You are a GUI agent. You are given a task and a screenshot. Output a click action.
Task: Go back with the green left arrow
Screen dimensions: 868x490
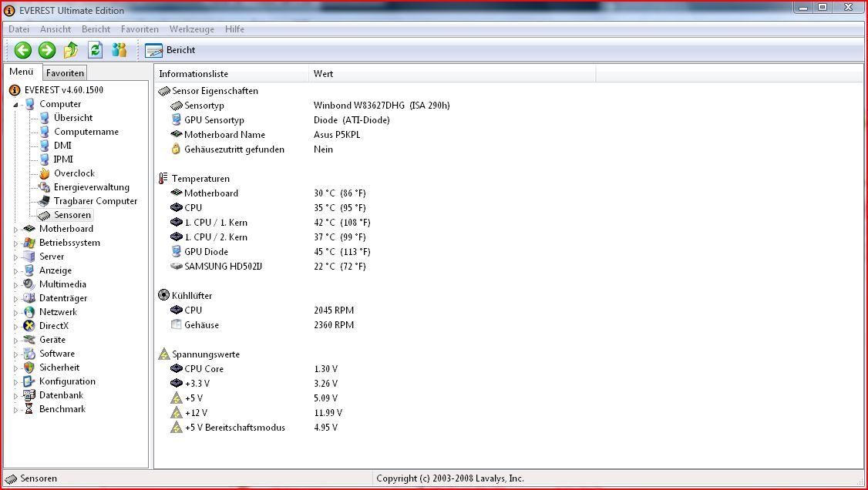(x=22, y=50)
